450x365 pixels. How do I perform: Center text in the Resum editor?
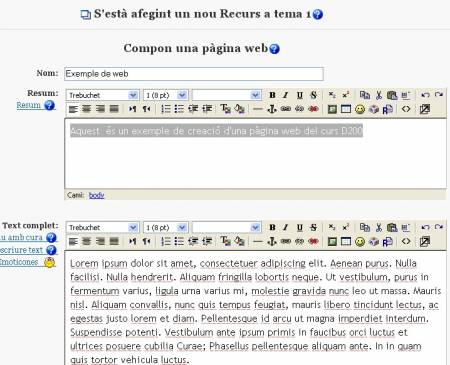(x=87, y=109)
